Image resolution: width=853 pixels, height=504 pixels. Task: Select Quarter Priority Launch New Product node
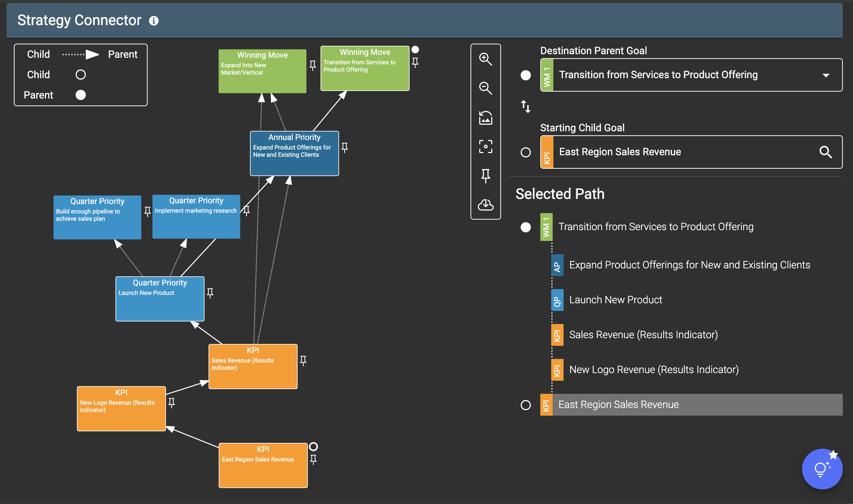pos(160,299)
